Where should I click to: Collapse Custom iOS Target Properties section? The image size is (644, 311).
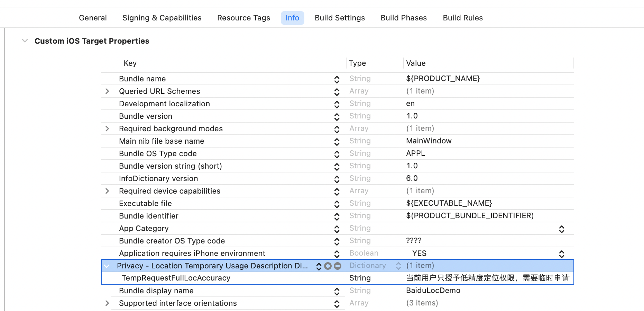point(25,41)
